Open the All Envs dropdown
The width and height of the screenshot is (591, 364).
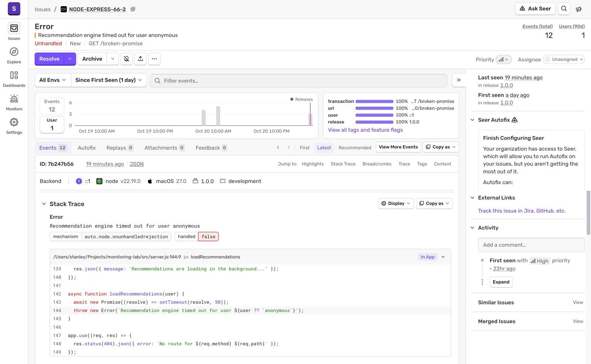(x=52, y=80)
